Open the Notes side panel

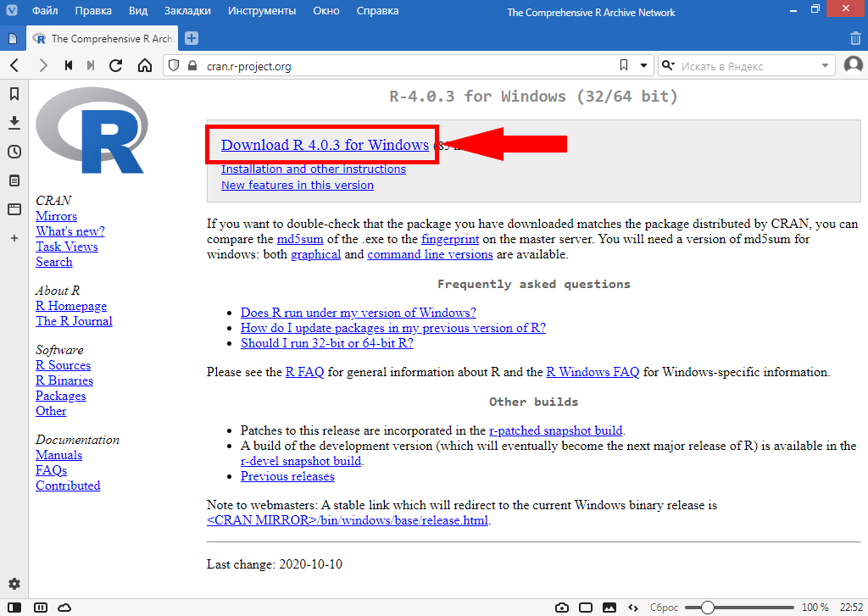point(14,180)
